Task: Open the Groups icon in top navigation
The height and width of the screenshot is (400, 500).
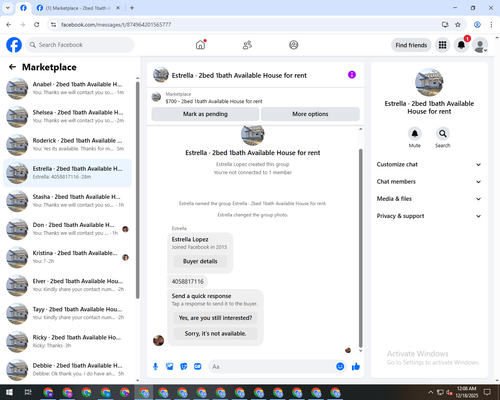Action: click(x=294, y=45)
